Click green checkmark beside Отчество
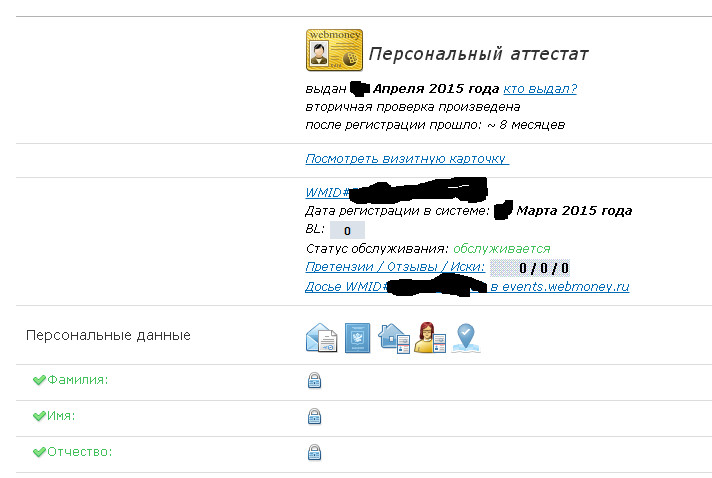 click(x=39, y=452)
